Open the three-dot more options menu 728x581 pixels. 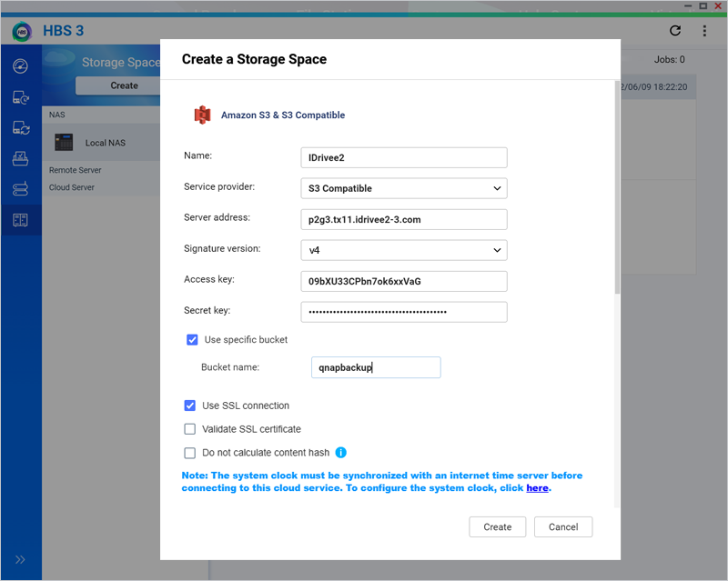pyautogui.click(x=704, y=31)
